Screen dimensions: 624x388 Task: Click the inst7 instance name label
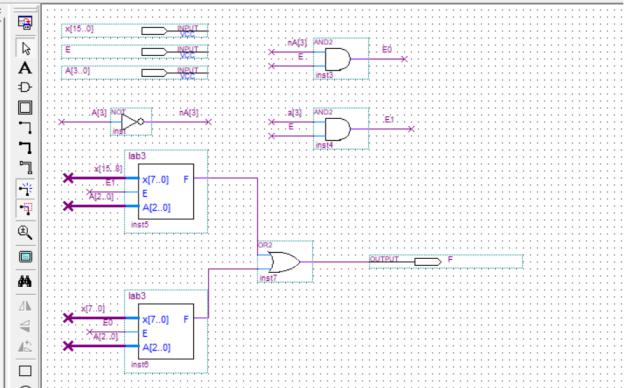[x=268, y=278]
